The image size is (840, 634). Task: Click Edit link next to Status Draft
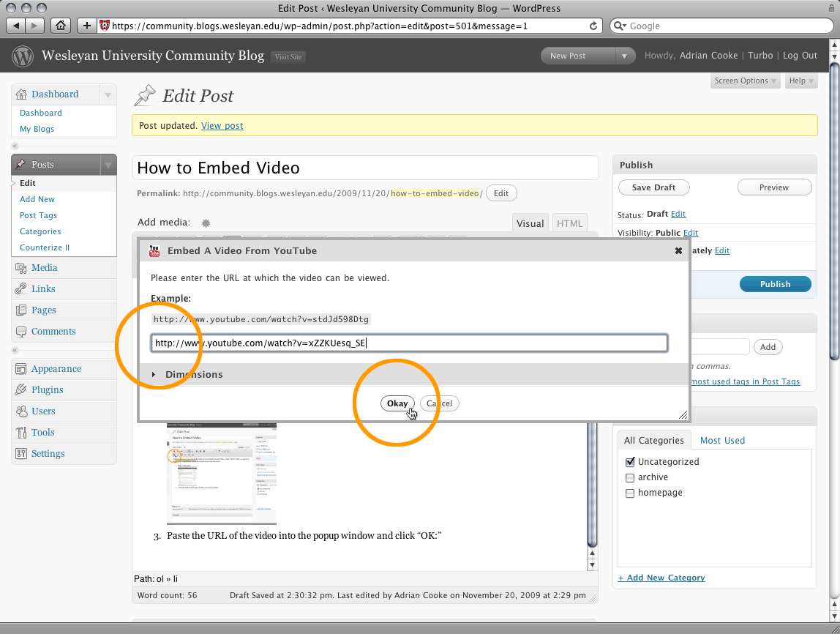tap(678, 215)
